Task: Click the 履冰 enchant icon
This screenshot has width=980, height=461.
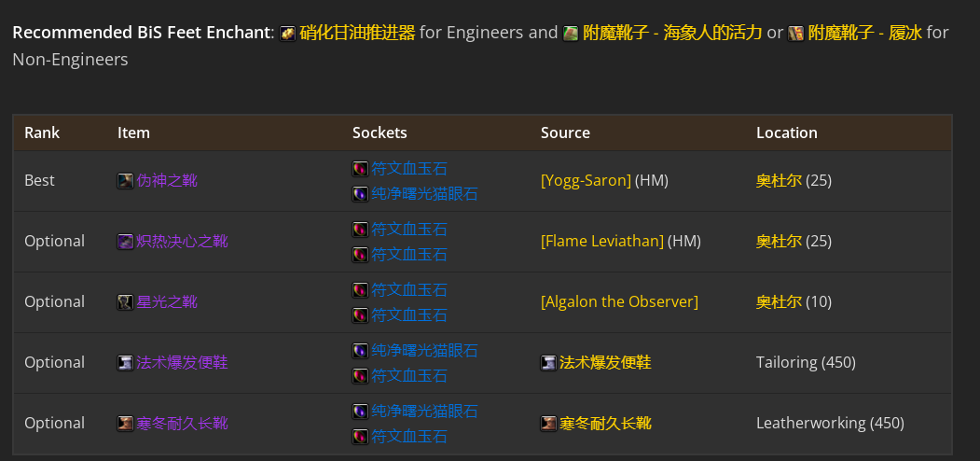Action: click(795, 34)
